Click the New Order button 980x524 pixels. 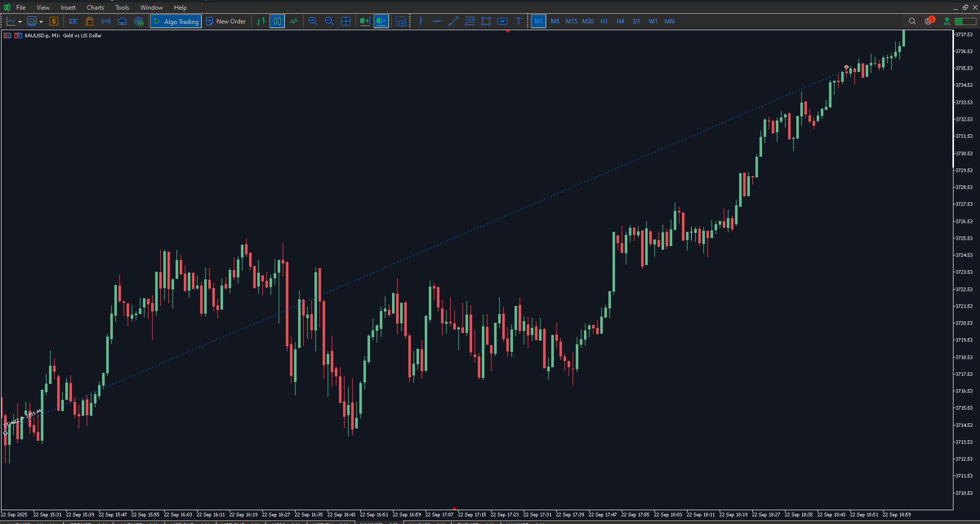(226, 21)
